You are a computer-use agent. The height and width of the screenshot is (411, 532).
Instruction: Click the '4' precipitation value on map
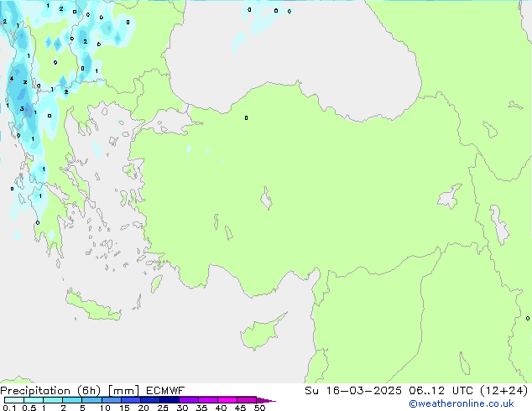pos(11,79)
